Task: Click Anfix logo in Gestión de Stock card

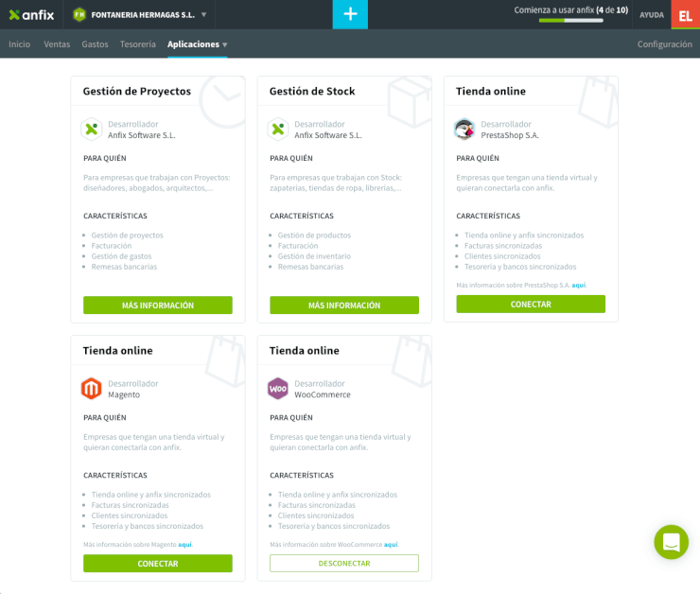Action: (278, 130)
